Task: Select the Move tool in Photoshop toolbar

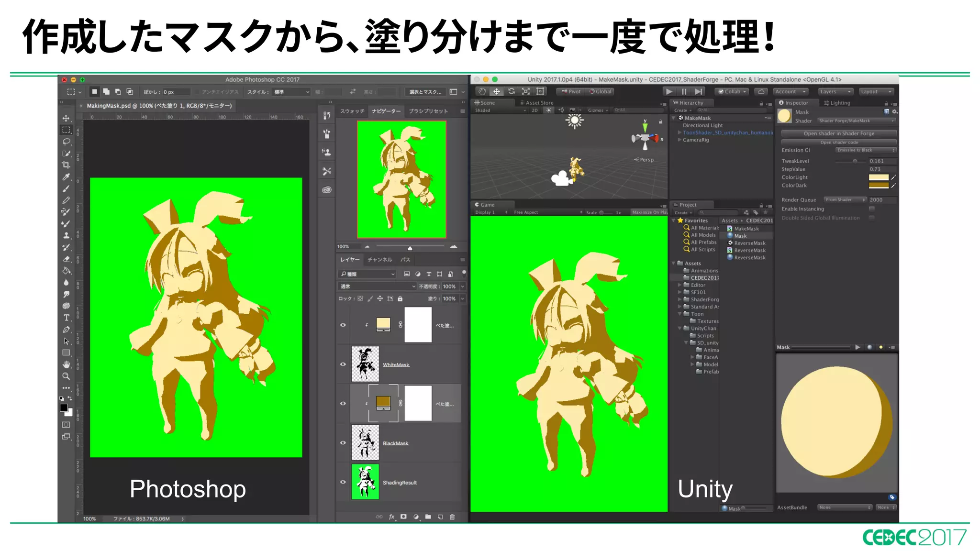Action: (66, 118)
